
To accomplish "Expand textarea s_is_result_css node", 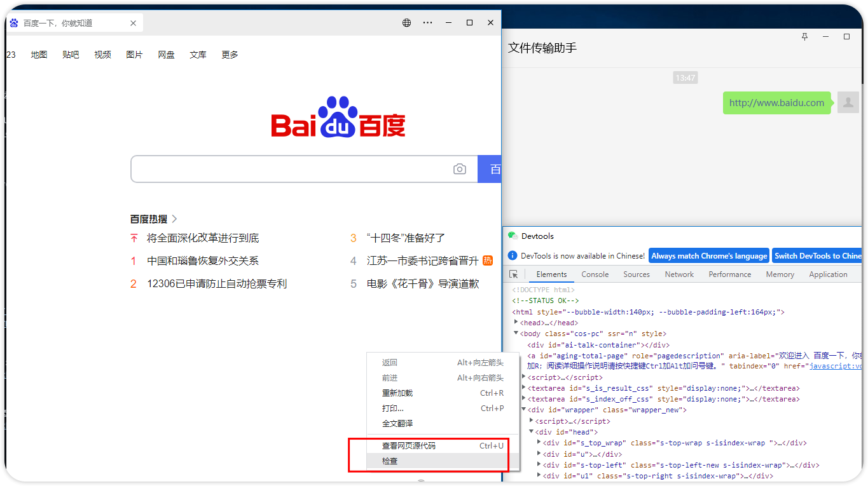I will (524, 388).
